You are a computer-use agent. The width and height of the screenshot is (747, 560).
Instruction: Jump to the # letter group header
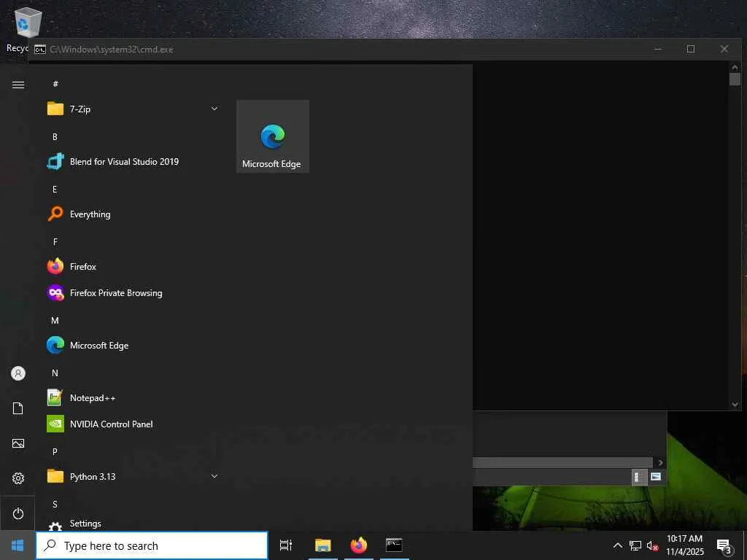[x=55, y=84]
